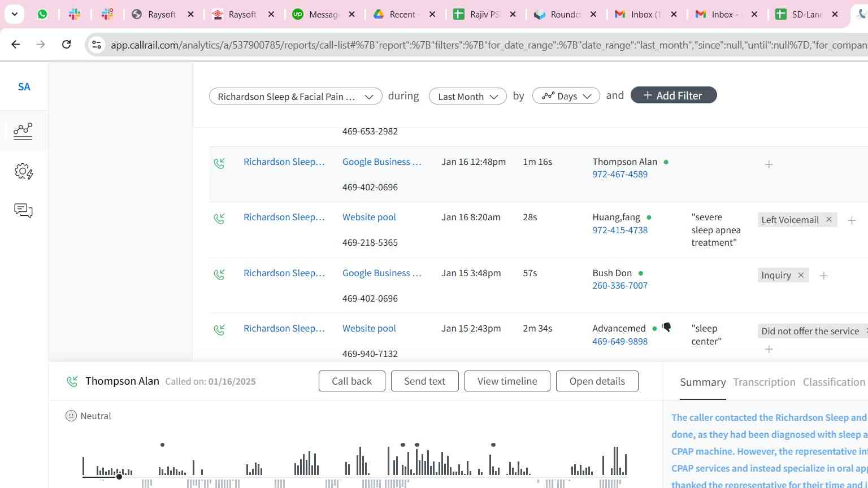Image resolution: width=868 pixels, height=488 pixels.
Task: Open the tab search dropdown arrow
Action: point(14,14)
